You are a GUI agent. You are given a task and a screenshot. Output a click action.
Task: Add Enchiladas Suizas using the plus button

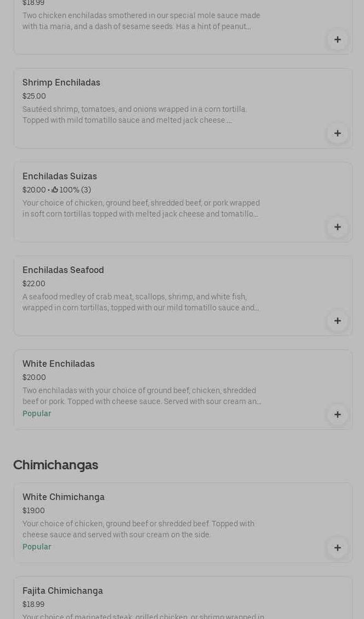click(337, 227)
